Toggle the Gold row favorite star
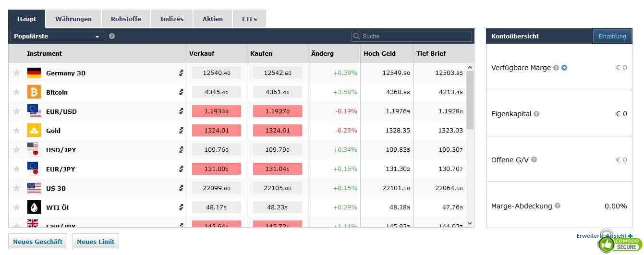This screenshot has height=255, width=644. tap(17, 131)
